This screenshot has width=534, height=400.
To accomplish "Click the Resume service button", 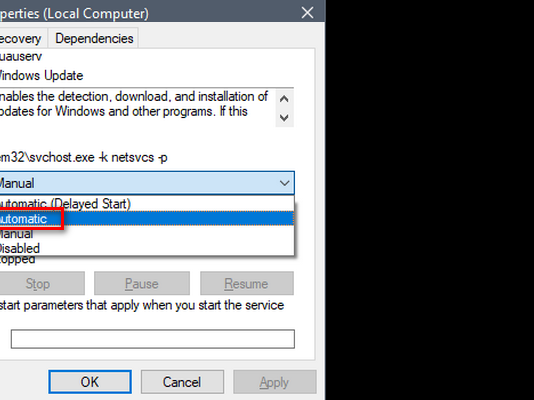I will tap(247, 283).
